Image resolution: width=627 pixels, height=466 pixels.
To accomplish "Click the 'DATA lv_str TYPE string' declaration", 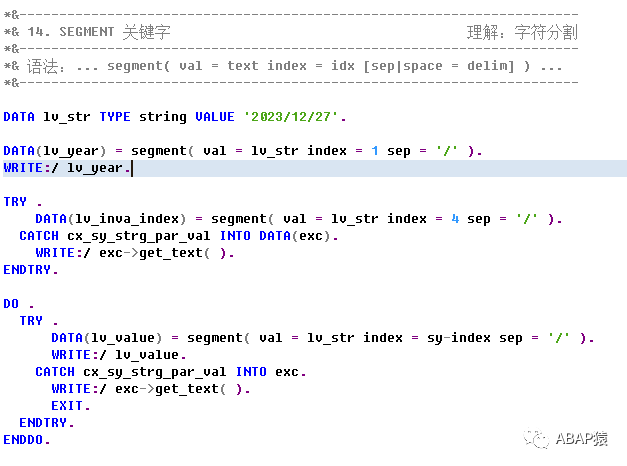I will (95, 117).
